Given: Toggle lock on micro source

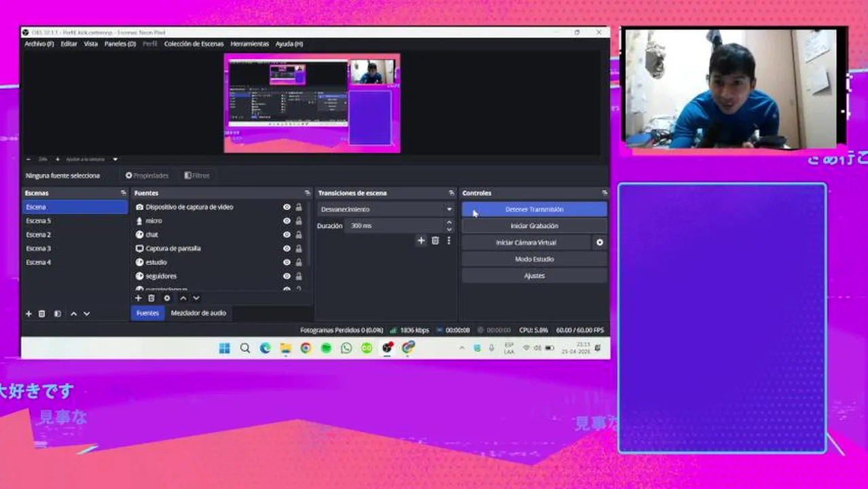Looking at the screenshot, I should tap(298, 221).
